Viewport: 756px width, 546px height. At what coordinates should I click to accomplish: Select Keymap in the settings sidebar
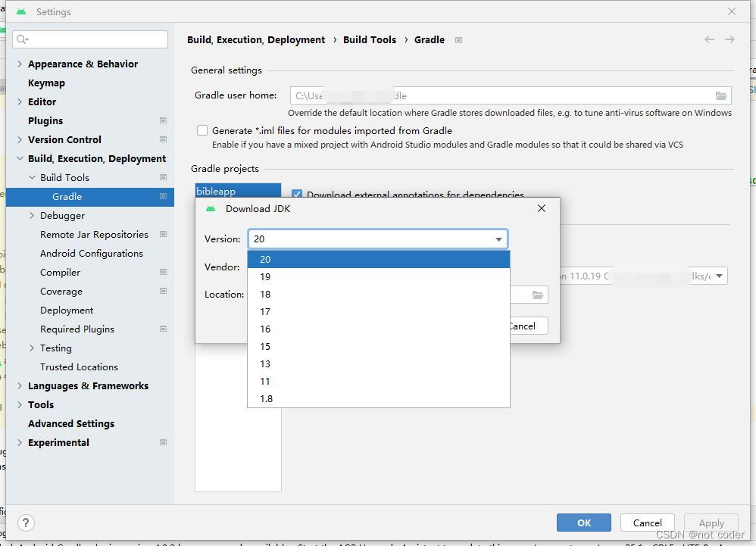[46, 83]
